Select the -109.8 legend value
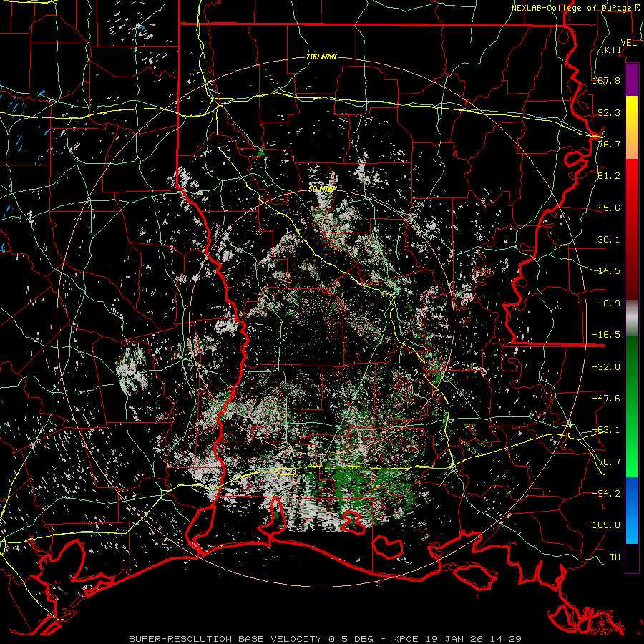Image resolution: width=644 pixels, height=644 pixels. pyautogui.click(x=603, y=525)
